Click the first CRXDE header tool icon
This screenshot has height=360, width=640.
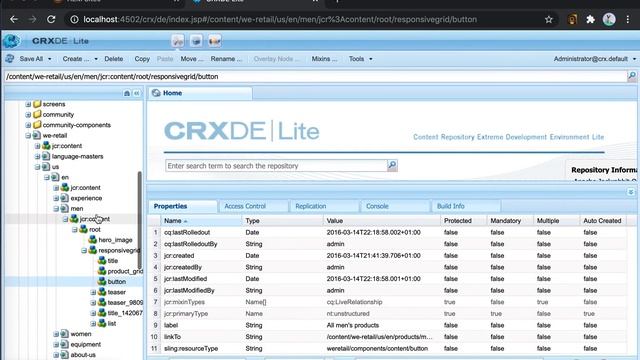(x=178, y=41)
